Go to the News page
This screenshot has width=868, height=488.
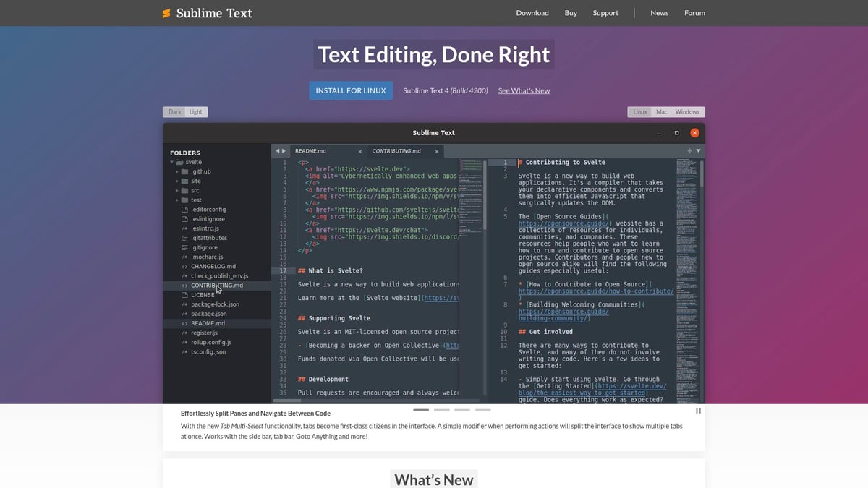[x=659, y=13]
